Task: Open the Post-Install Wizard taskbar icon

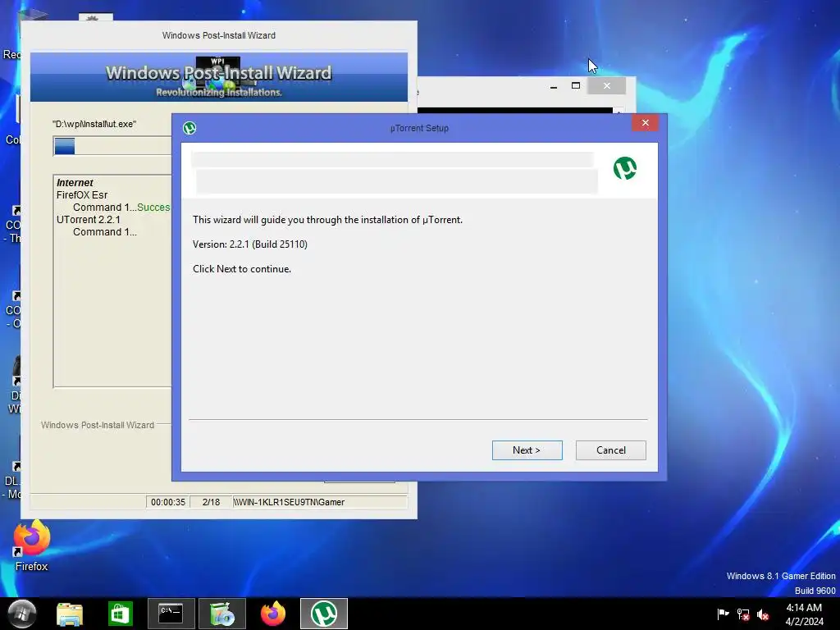Action: [x=221, y=614]
